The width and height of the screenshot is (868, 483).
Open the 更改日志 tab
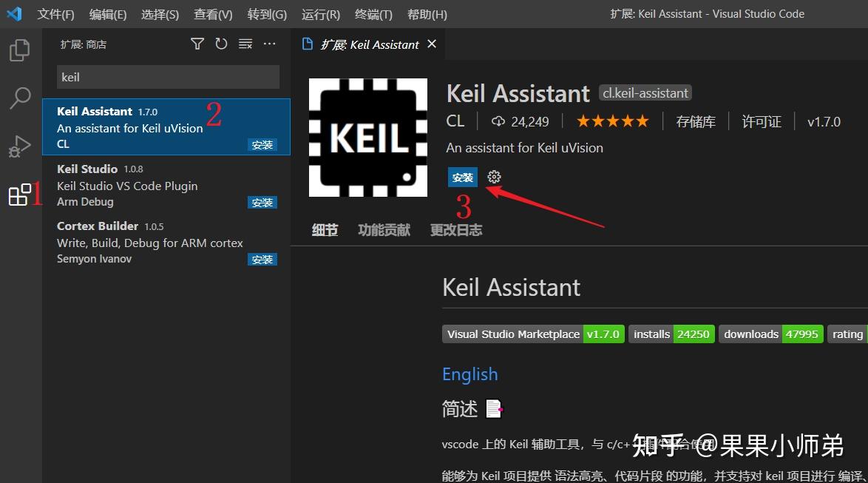(455, 229)
